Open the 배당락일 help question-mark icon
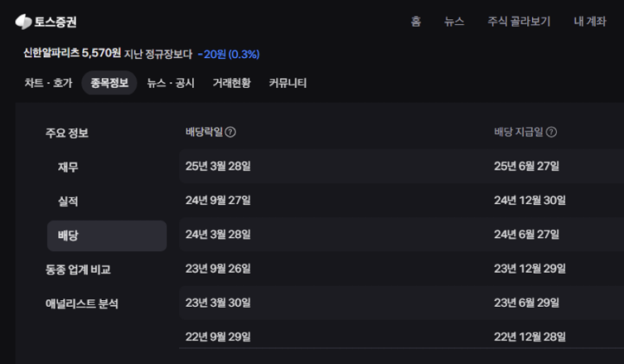 pyautogui.click(x=230, y=132)
